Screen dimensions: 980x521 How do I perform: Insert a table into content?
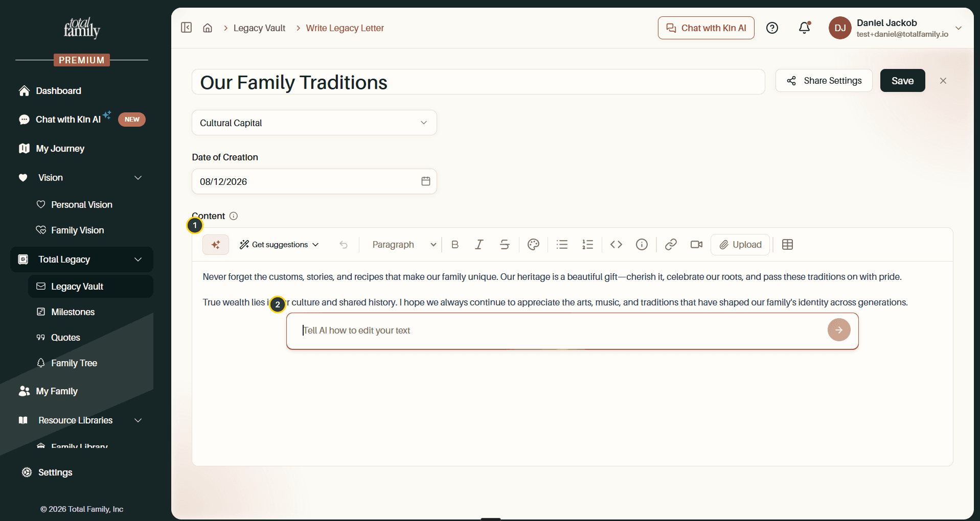(x=787, y=245)
